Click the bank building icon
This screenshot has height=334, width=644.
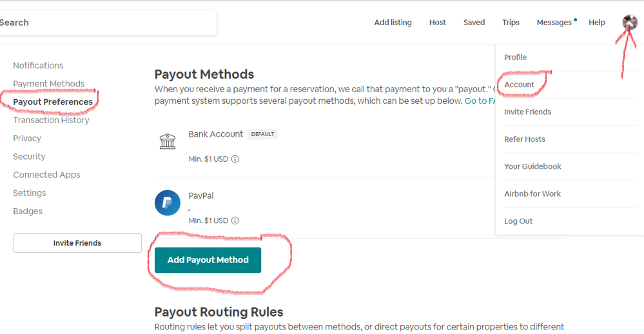point(167,141)
